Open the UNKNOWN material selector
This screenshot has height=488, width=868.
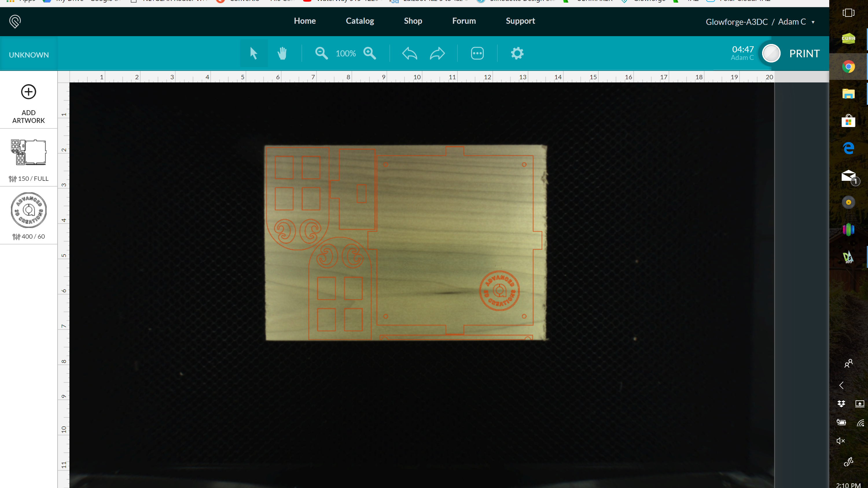point(29,55)
